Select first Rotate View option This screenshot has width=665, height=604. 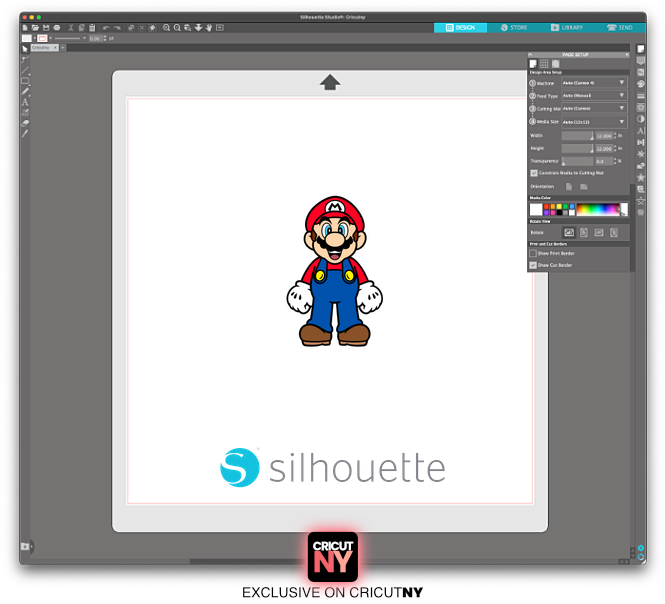569,232
